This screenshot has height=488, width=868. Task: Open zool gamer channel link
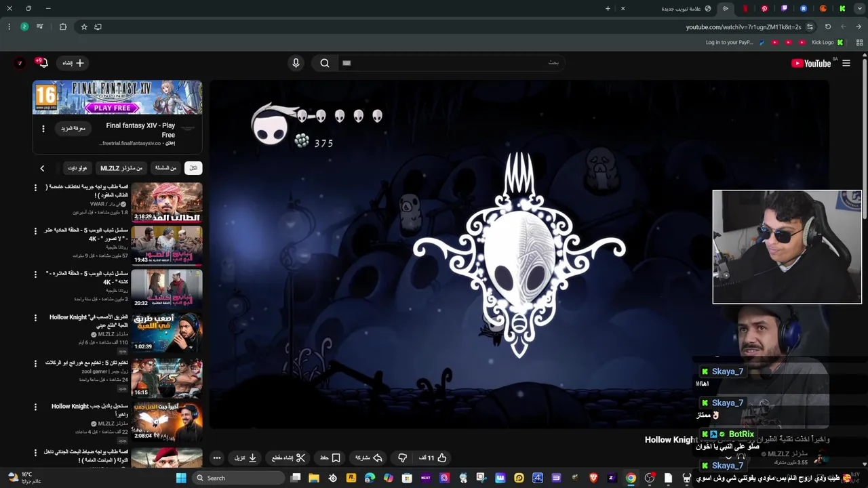pyautogui.click(x=104, y=371)
